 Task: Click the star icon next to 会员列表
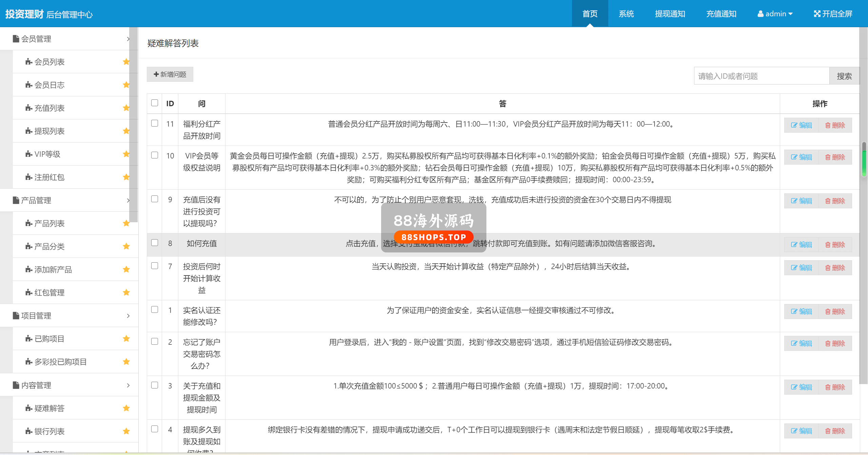tap(126, 62)
